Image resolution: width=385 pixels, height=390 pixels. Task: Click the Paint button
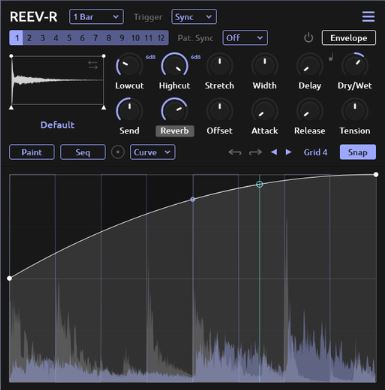(x=32, y=152)
